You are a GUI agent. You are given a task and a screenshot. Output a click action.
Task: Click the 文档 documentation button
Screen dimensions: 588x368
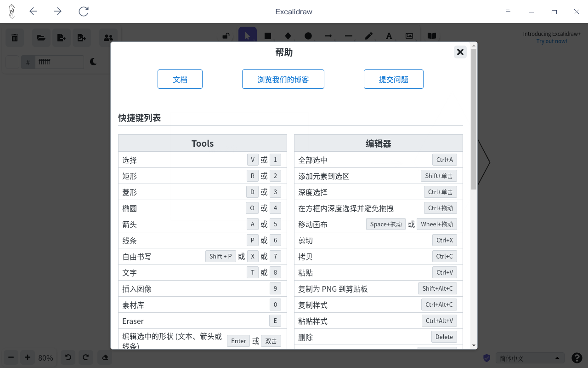click(x=180, y=79)
